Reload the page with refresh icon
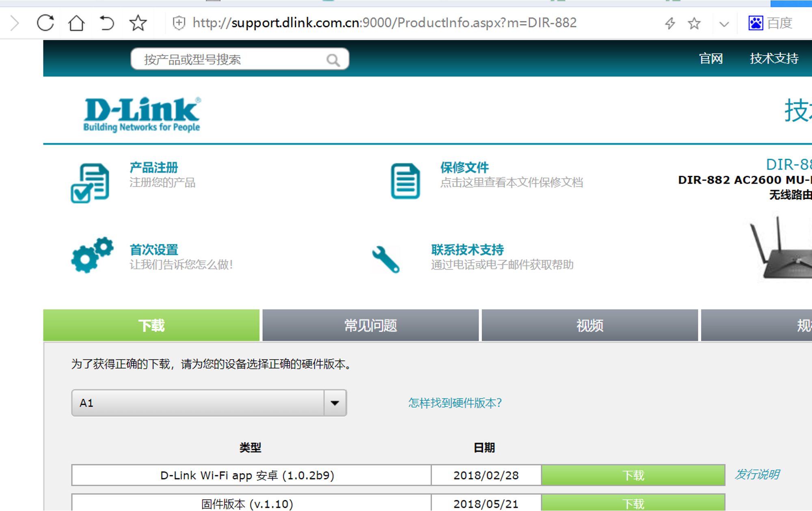The image size is (812, 511). [45, 23]
